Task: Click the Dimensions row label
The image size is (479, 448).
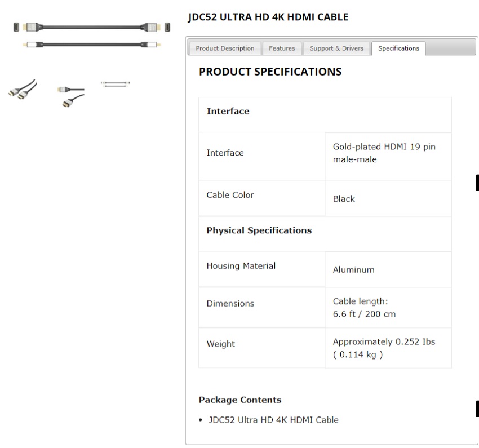Action: (x=230, y=304)
